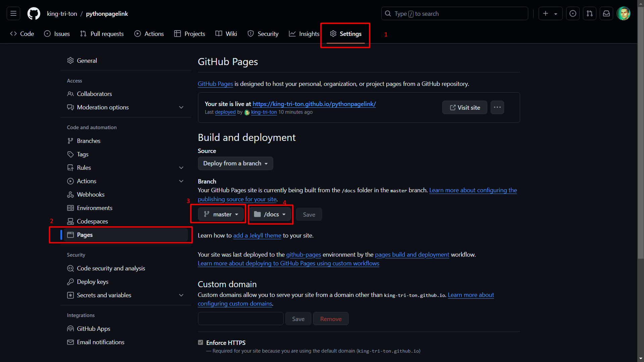Click the Secrets and variables asterisk icon
644x362 pixels.
(70, 295)
